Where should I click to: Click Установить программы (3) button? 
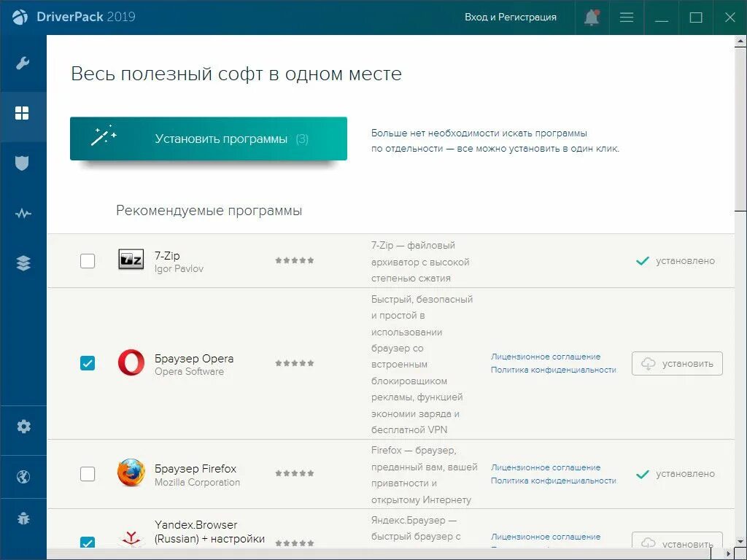click(x=208, y=139)
